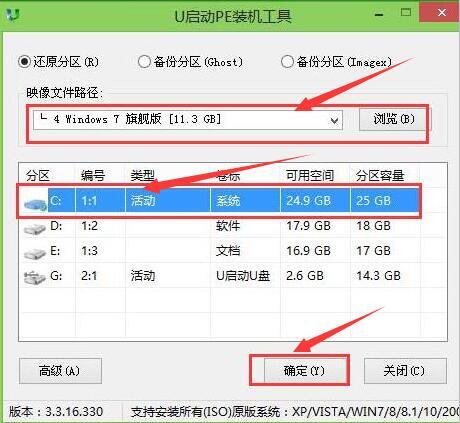Select the 还原分区 (R) radio button
The image size is (460, 423).
(x=24, y=62)
